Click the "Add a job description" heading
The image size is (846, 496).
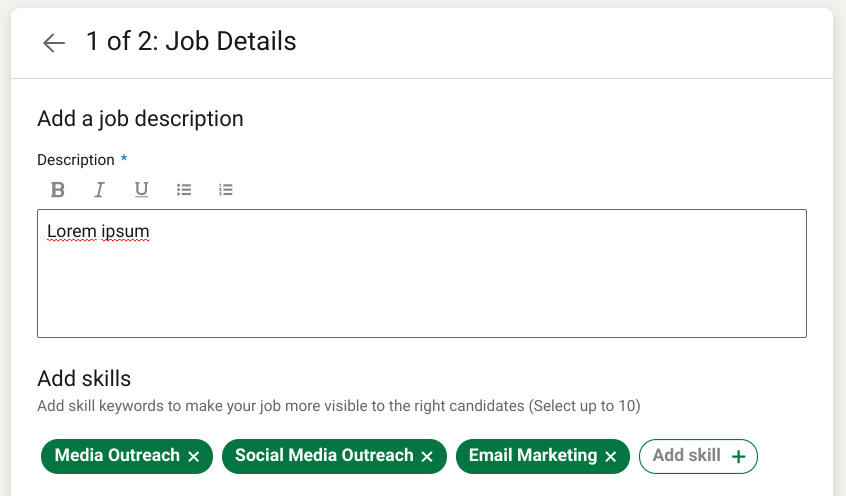point(140,118)
